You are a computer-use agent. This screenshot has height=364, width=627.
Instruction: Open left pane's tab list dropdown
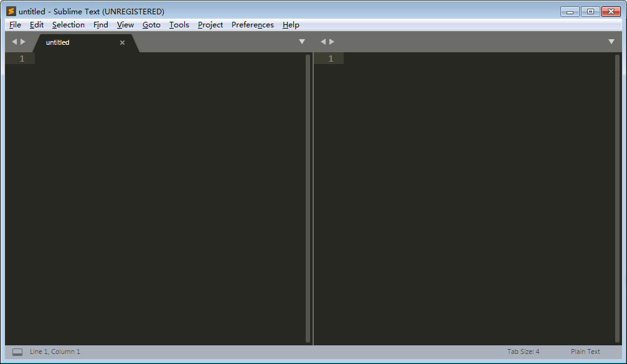(x=302, y=42)
